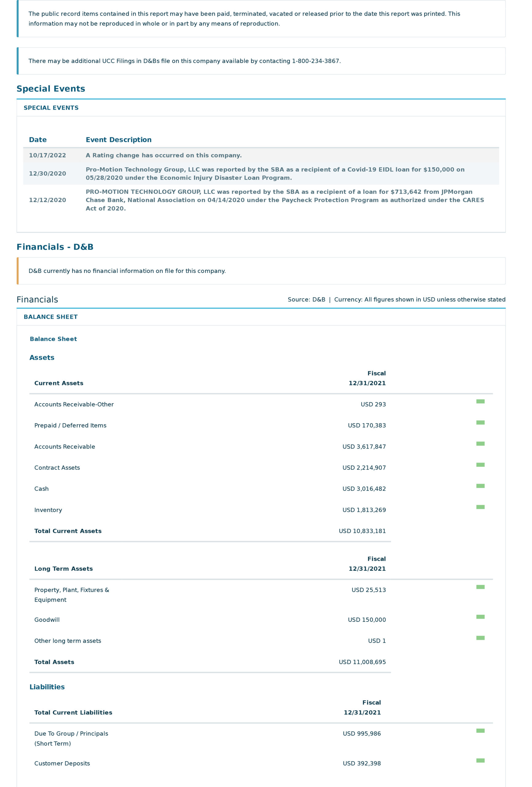Click the Total Assets value USD 11,008,695
532x787 pixels.
point(362,662)
